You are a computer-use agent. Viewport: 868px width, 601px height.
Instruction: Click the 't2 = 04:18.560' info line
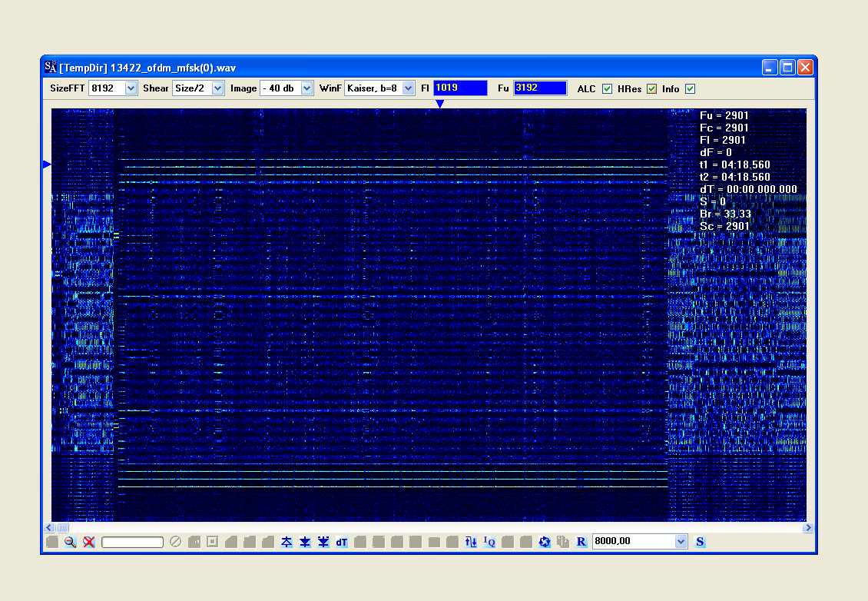[735, 178]
